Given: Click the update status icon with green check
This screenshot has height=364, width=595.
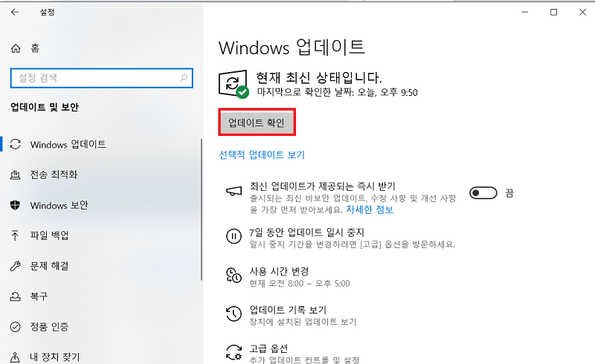Looking at the screenshot, I should [x=234, y=84].
